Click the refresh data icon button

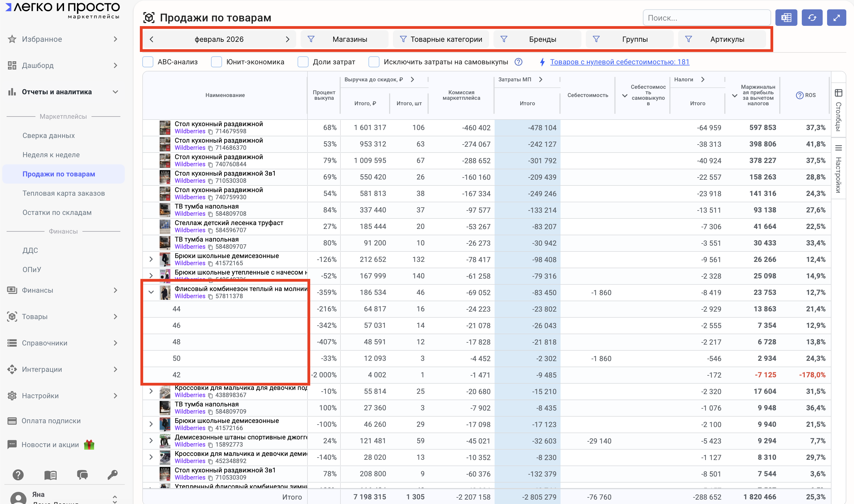click(x=812, y=18)
